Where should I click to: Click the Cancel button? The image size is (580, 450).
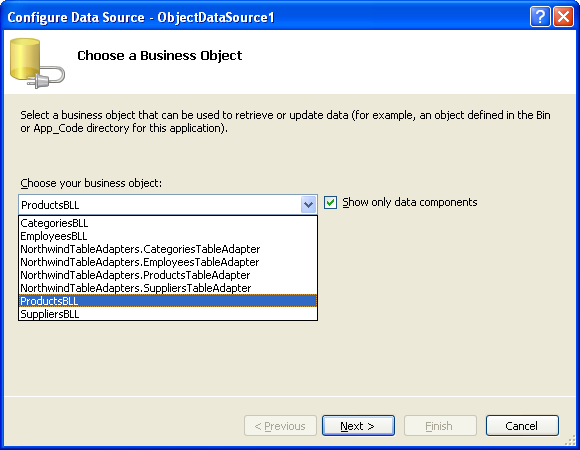pos(522,426)
